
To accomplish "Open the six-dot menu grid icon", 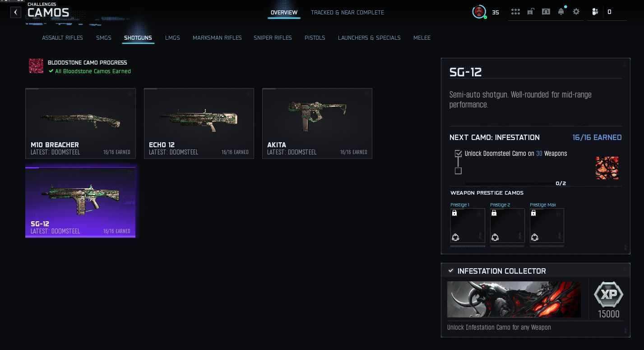I will (x=515, y=12).
